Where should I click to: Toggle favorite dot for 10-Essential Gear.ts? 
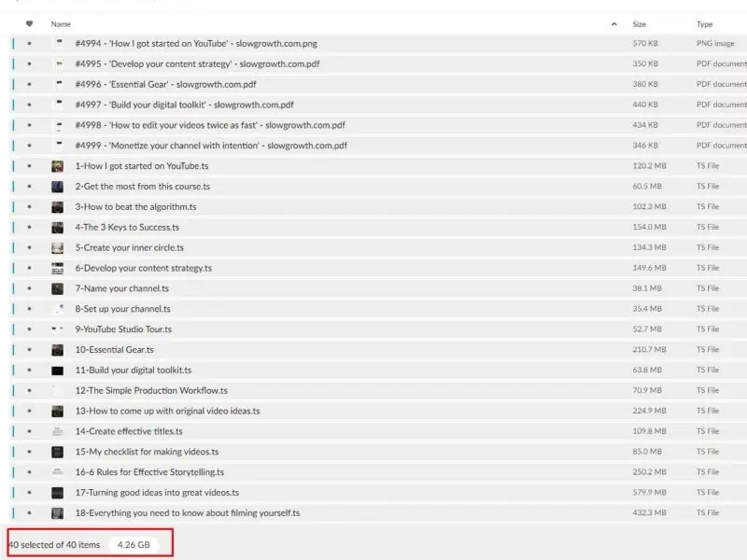tap(30, 350)
